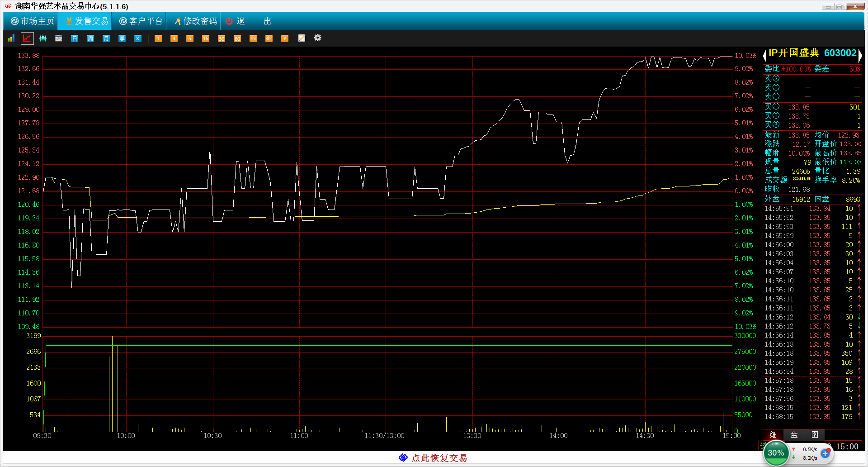Screen dimensions: 868x467
Task: Open the notepad edit icon in toolbar
Action: tap(302, 38)
